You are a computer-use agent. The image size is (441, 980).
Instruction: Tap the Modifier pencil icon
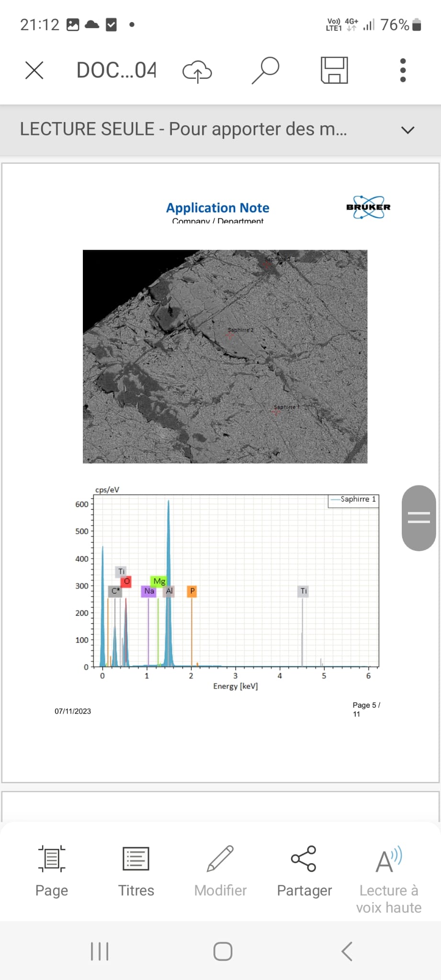(x=220, y=871)
